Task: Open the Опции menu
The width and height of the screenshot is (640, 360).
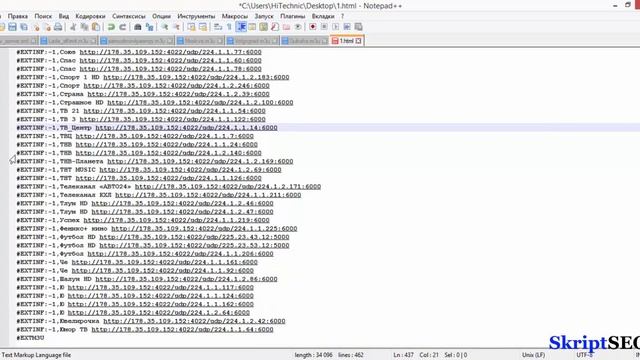Action: point(161,16)
